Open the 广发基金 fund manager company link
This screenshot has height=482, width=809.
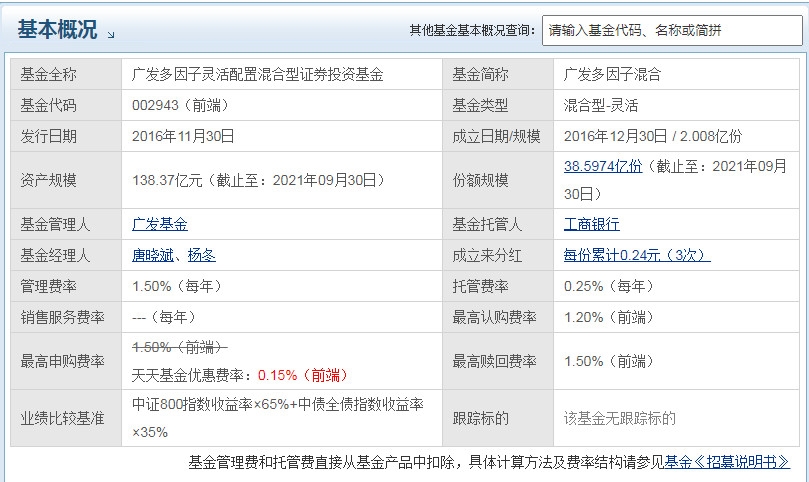pos(160,224)
